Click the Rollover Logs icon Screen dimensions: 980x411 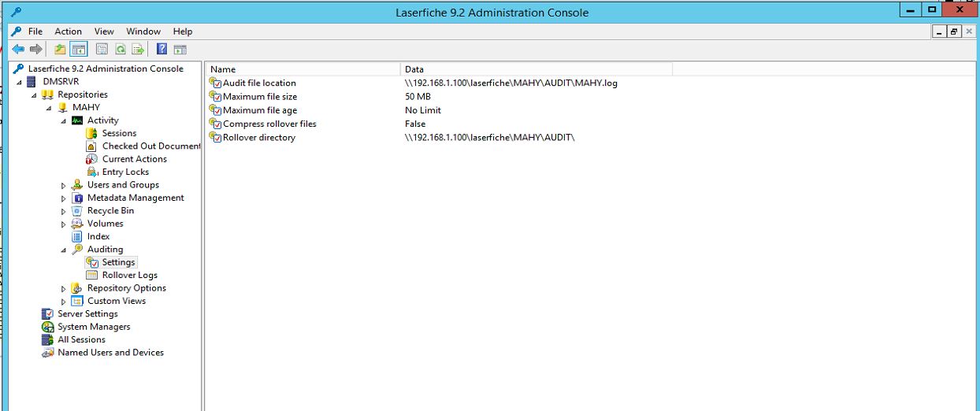coord(91,275)
